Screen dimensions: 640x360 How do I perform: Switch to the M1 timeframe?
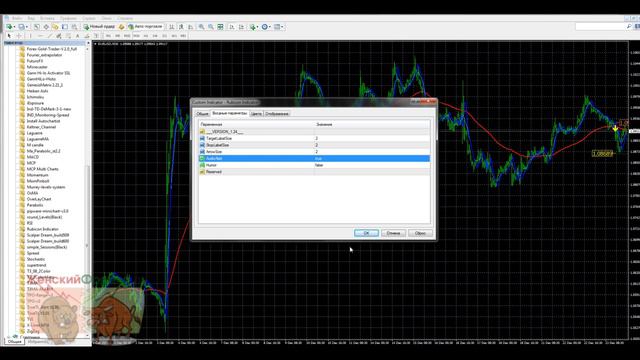click(x=108, y=36)
